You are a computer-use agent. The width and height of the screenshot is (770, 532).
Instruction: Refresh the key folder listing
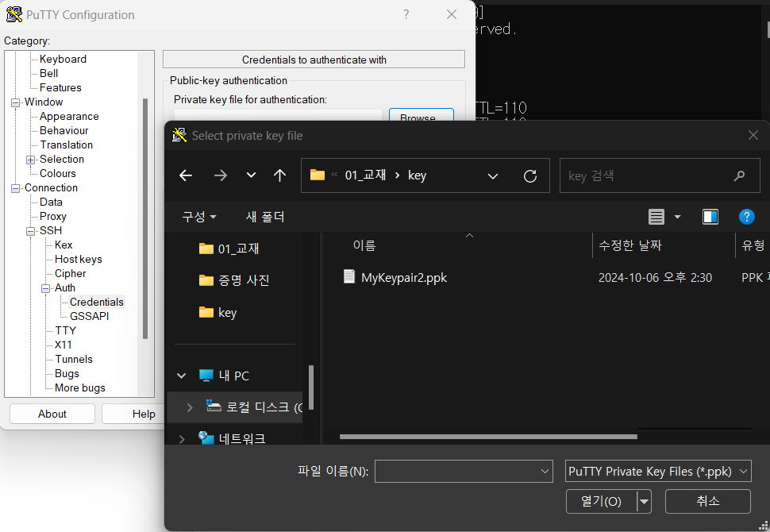click(530, 175)
